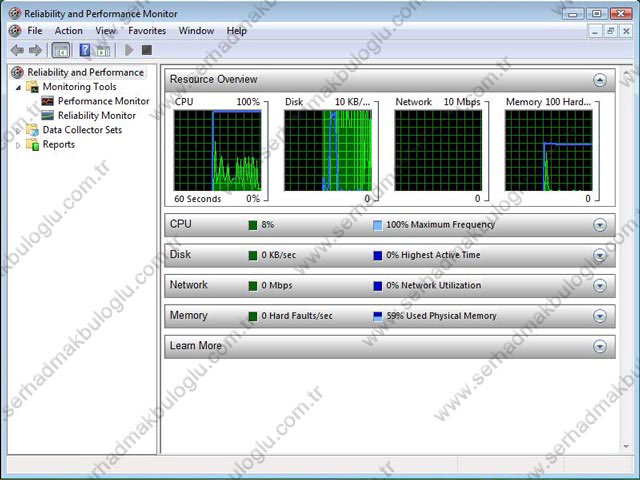The width and height of the screenshot is (640, 480).
Task: Click the '0% Highest Active Time' text
Action: click(x=433, y=255)
